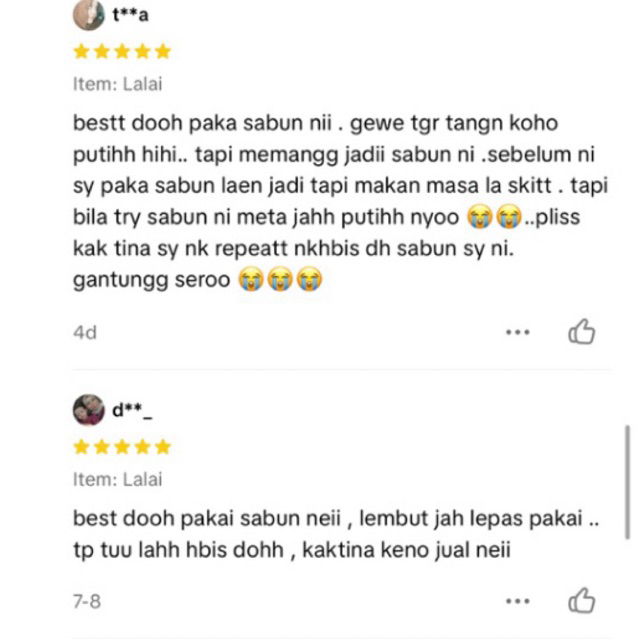
Task: Select the five-star rating on d**_'s review
Action: click(122, 447)
